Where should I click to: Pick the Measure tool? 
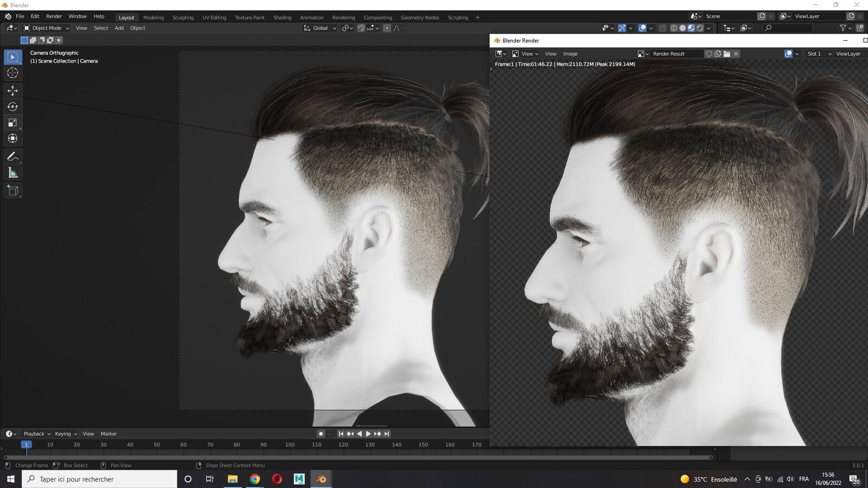click(x=12, y=173)
